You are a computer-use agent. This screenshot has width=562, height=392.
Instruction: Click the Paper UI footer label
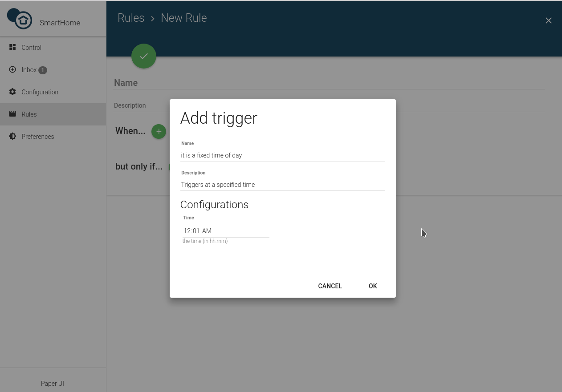click(x=52, y=383)
